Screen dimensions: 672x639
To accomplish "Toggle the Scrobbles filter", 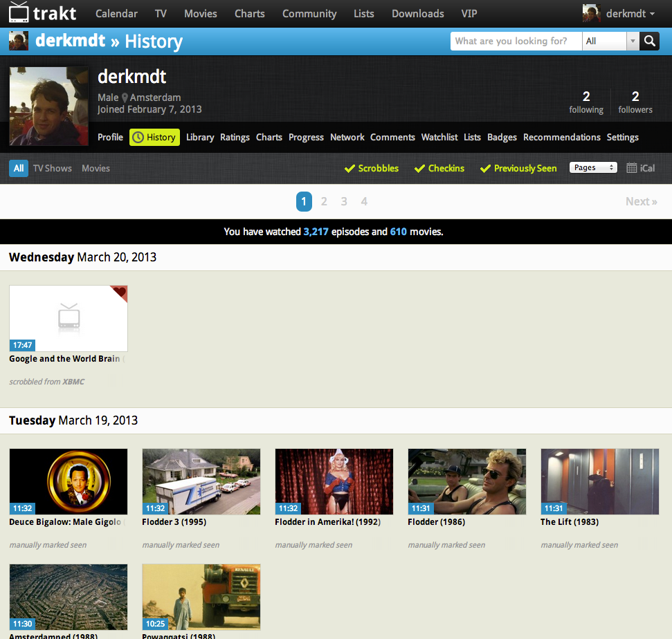I will click(372, 168).
